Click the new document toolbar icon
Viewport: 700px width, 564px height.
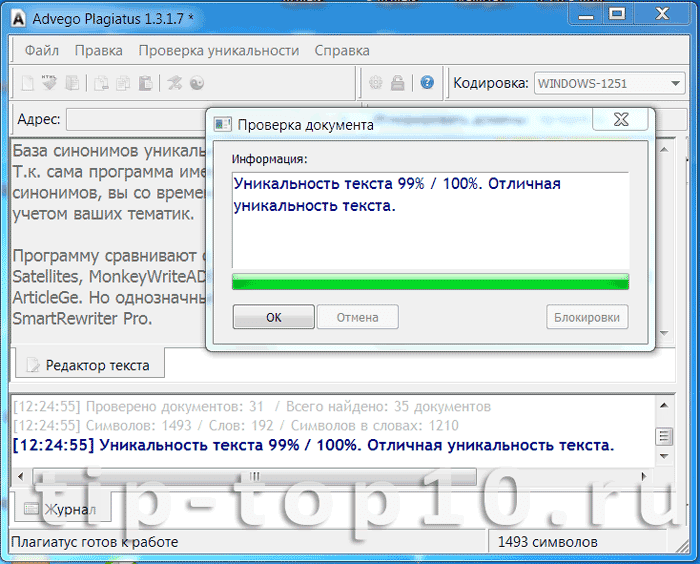[28, 83]
